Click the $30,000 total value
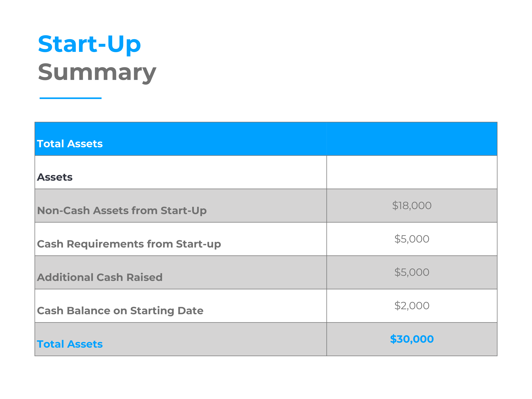 click(412, 339)
